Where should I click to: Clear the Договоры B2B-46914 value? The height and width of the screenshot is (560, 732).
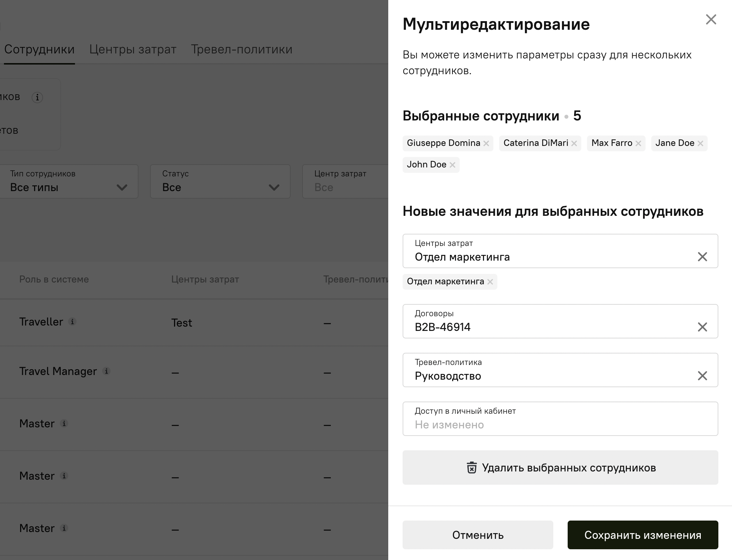(702, 327)
